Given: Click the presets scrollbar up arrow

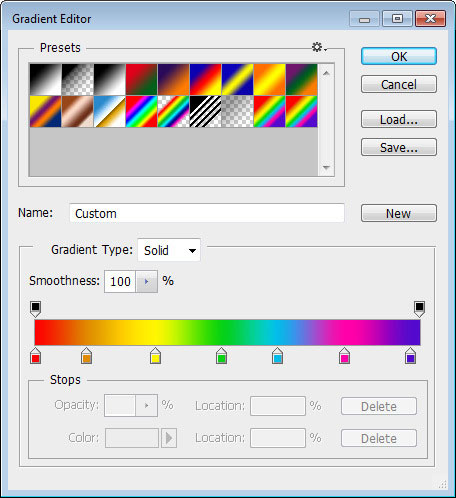Looking at the screenshot, I should (326, 73).
